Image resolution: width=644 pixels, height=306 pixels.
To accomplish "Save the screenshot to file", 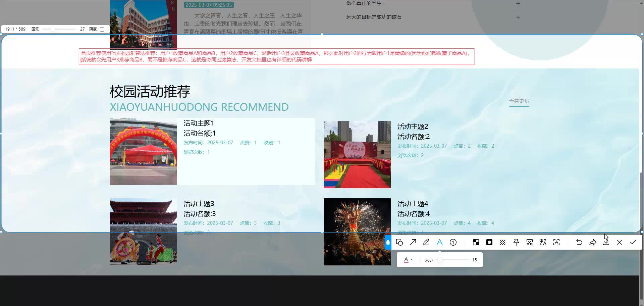I will click(x=606, y=242).
